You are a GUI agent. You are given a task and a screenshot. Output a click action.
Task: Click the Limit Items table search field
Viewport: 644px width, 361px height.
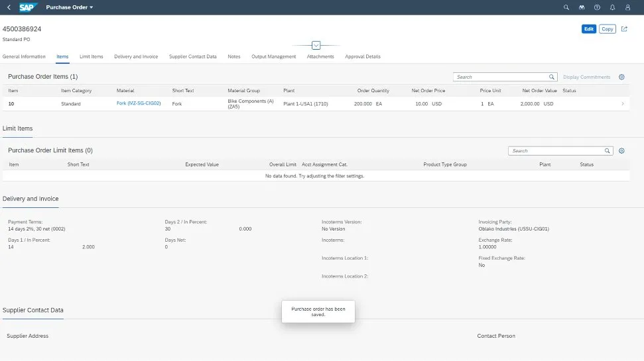[556, 151]
